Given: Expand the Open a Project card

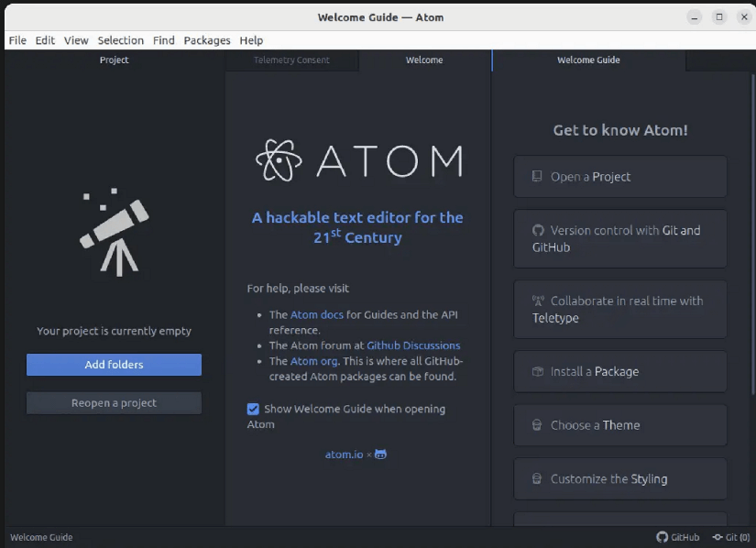Looking at the screenshot, I should click(620, 176).
